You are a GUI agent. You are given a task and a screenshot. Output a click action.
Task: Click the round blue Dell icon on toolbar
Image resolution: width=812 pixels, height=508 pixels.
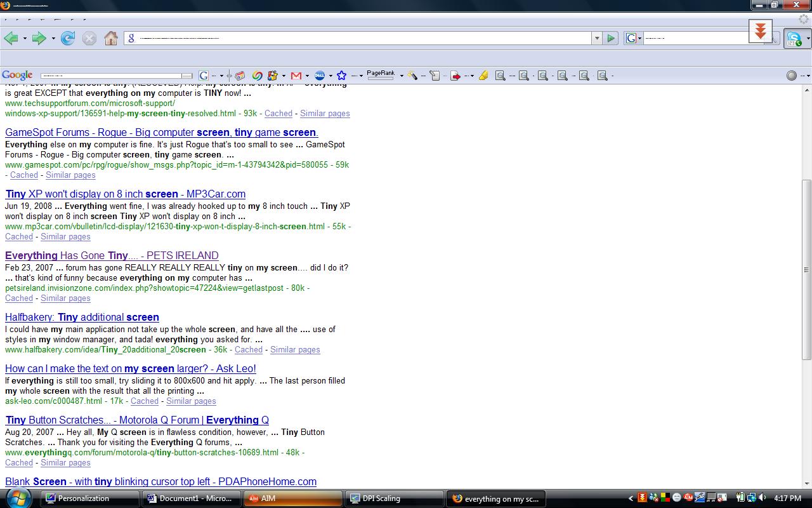(x=320, y=76)
